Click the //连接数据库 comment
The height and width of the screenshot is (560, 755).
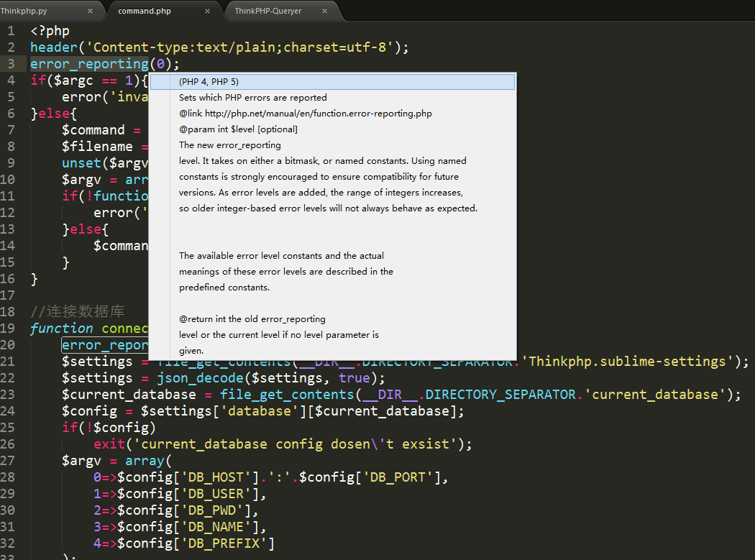[x=77, y=311]
